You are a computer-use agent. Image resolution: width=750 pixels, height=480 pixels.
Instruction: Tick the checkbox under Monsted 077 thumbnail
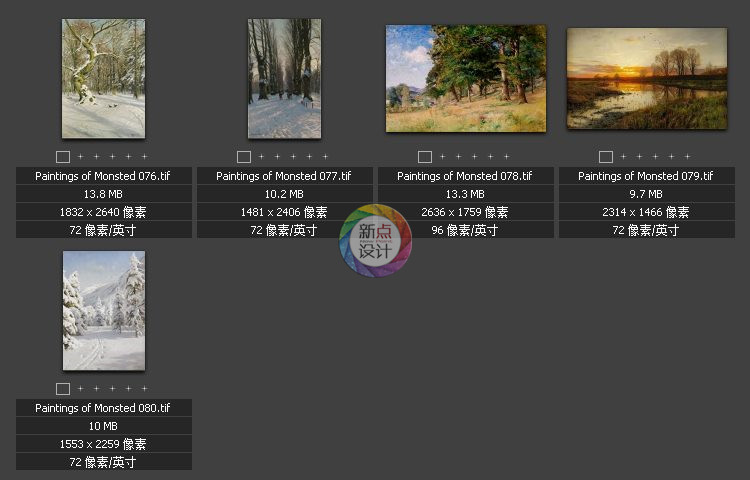click(244, 157)
